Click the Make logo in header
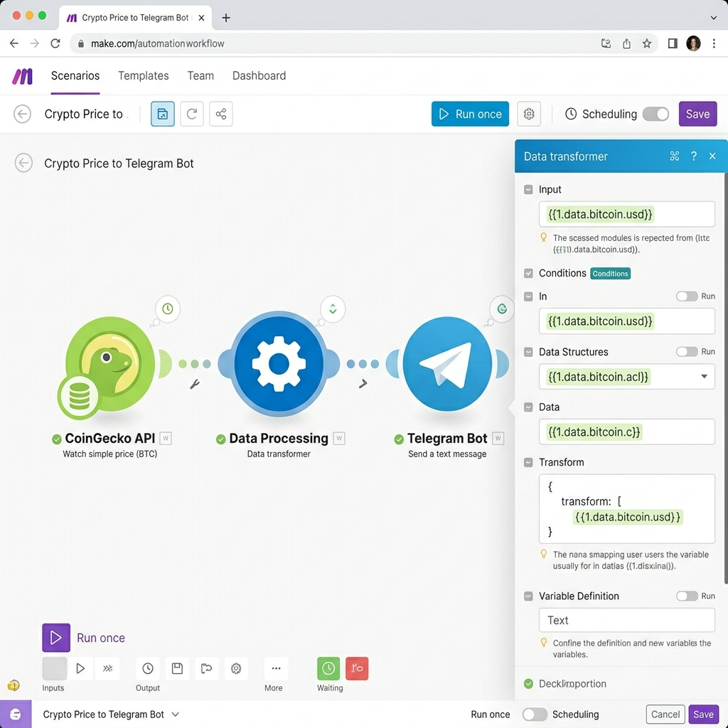This screenshot has width=728, height=728. click(x=22, y=76)
